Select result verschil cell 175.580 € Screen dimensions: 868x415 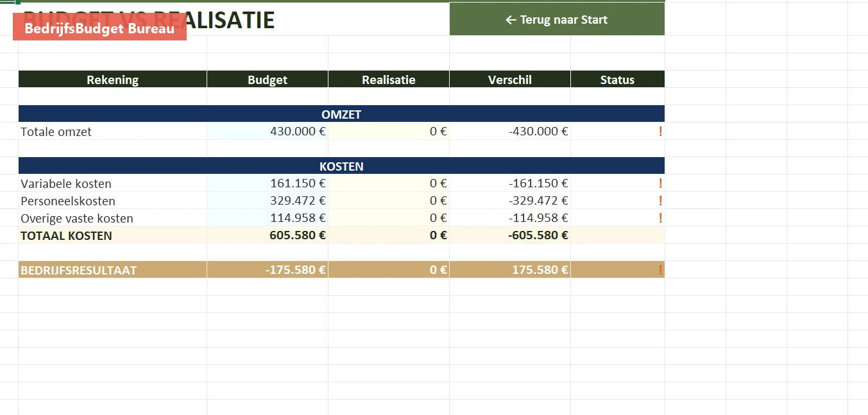click(x=510, y=270)
